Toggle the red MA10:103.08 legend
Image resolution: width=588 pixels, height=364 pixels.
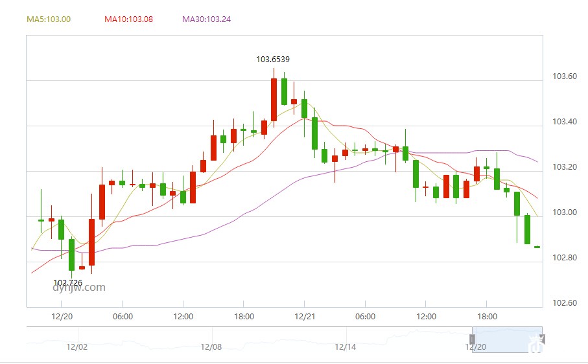128,19
